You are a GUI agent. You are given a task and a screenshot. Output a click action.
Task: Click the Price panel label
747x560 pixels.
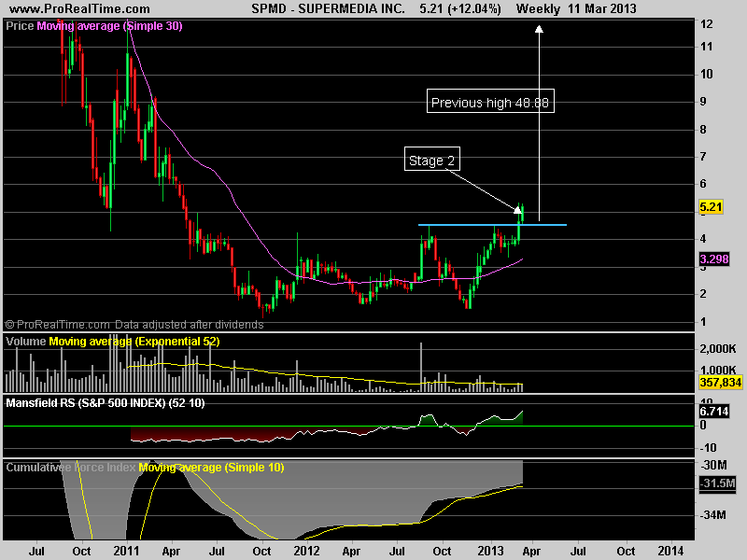click(x=20, y=26)
